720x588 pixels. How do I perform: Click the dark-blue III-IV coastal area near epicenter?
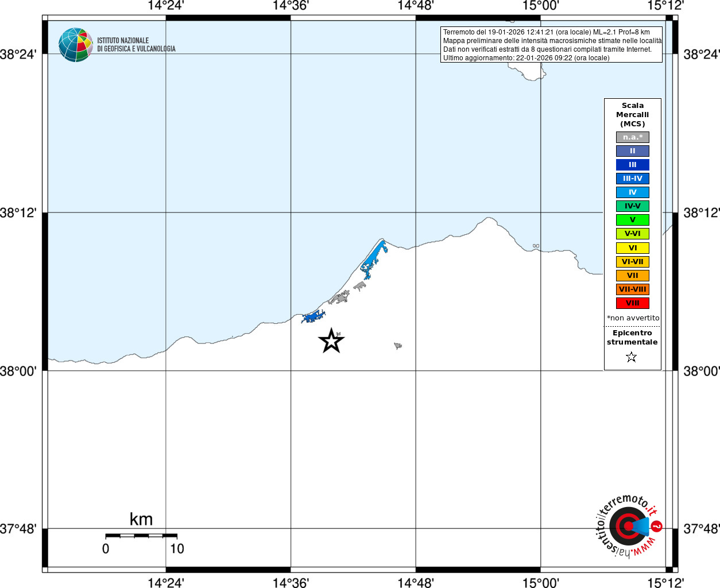313,316
